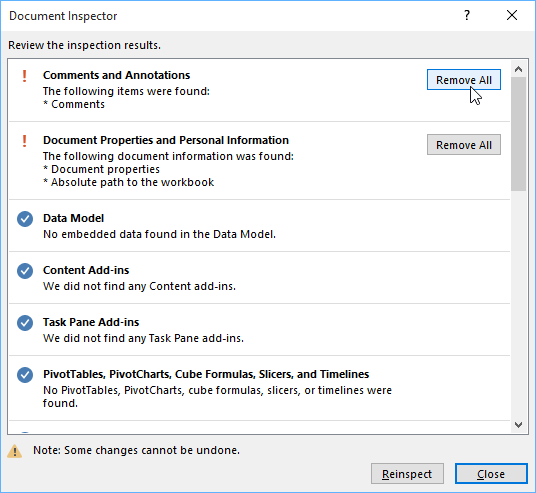This screenshot has height=493, width=536.
Task: Remove all Comments and Annotations
Action: [x=464, y=80]
